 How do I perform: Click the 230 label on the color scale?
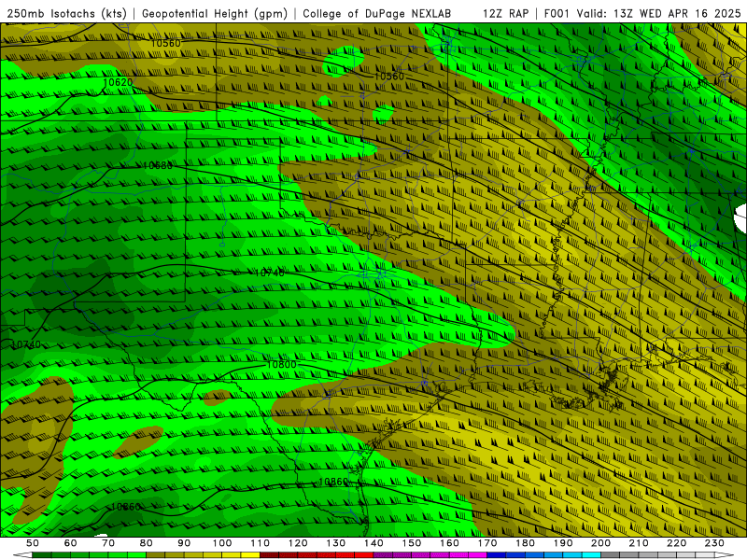coord(714,543)
